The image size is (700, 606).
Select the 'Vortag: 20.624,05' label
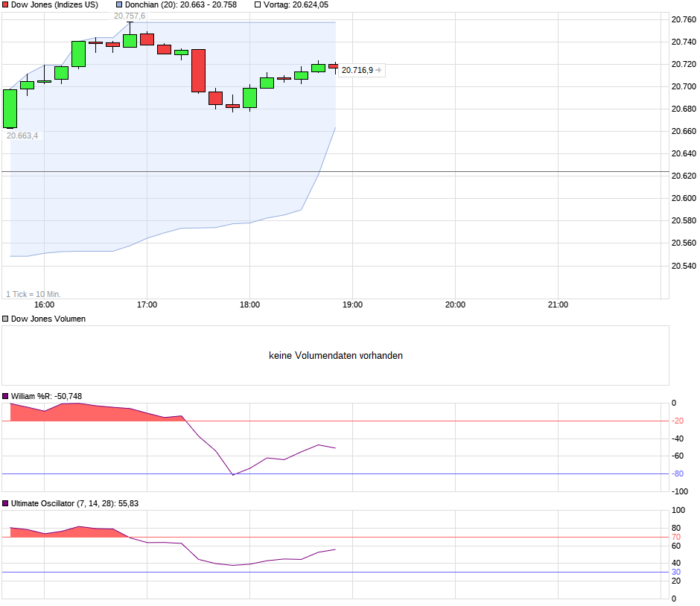(296, 5)
